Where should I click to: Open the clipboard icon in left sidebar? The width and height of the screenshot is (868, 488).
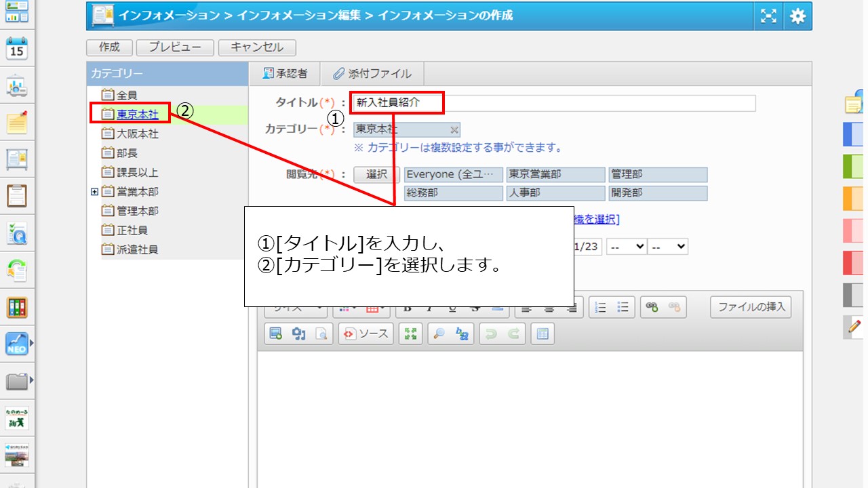[17, 196]
